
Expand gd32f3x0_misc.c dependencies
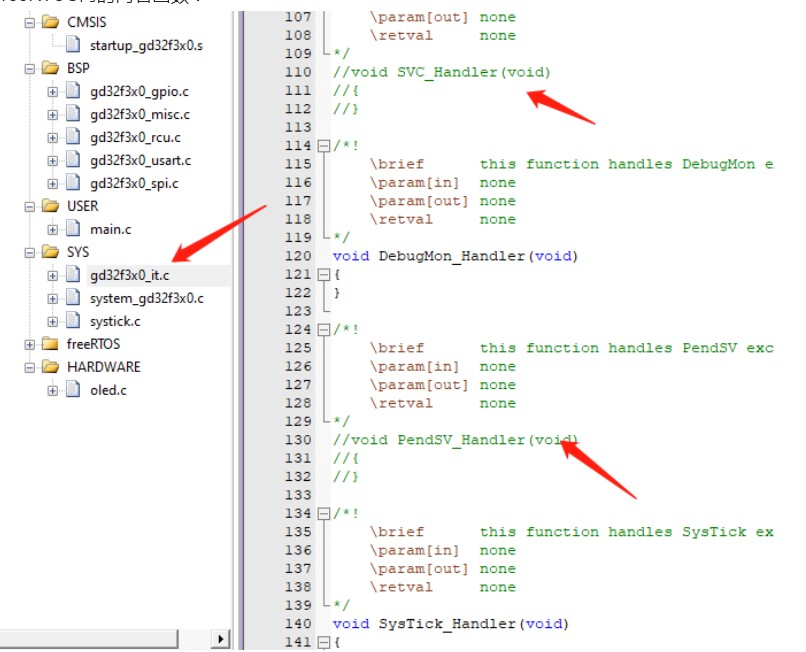[x=52, y=115]
